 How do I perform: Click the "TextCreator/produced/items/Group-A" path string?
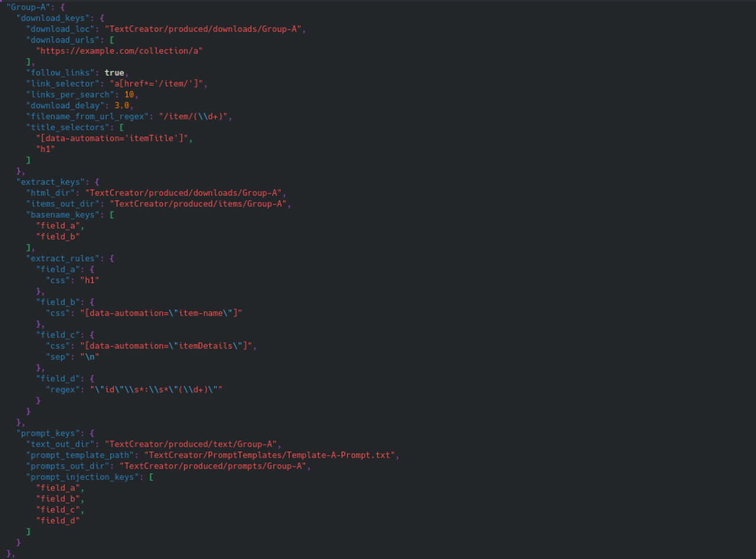(198, 204)
